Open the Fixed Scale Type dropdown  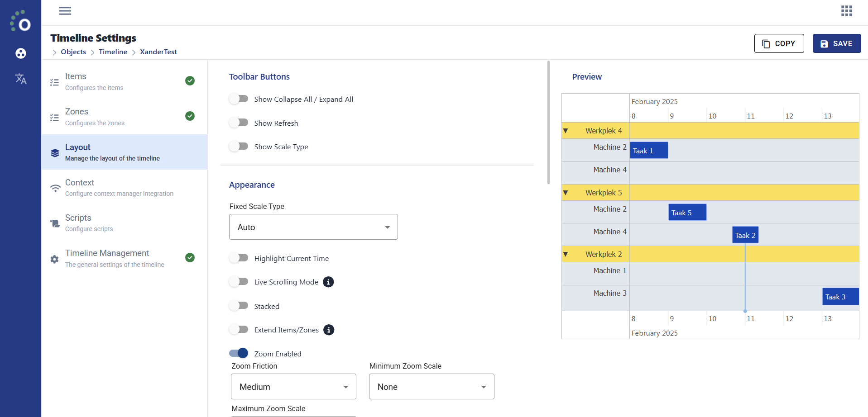tap(313, 227)
